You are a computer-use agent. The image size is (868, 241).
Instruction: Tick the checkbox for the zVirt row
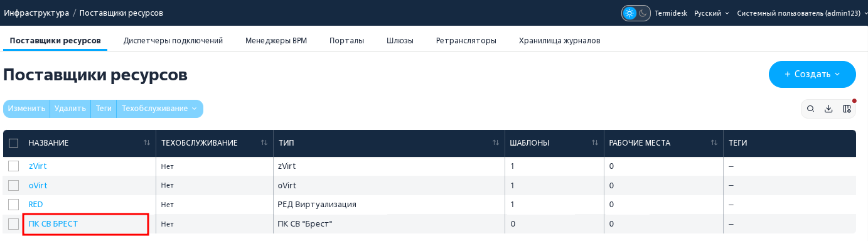[x=14, y=166]
